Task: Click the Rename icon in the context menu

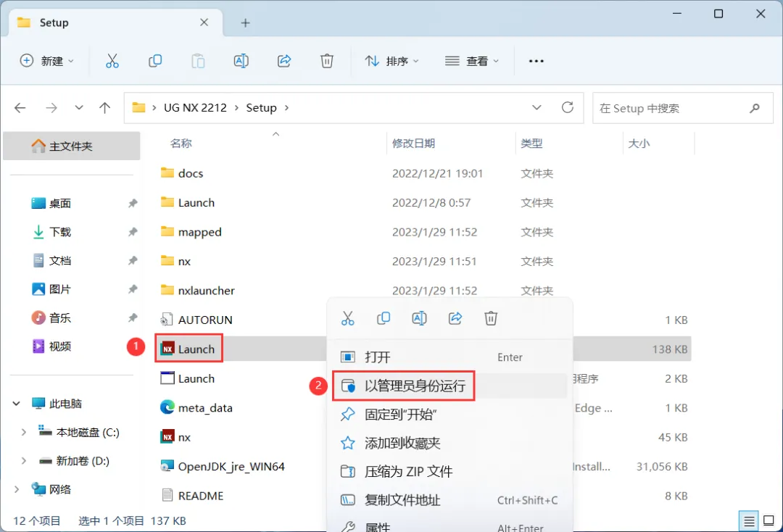Action: pos(419,318)
